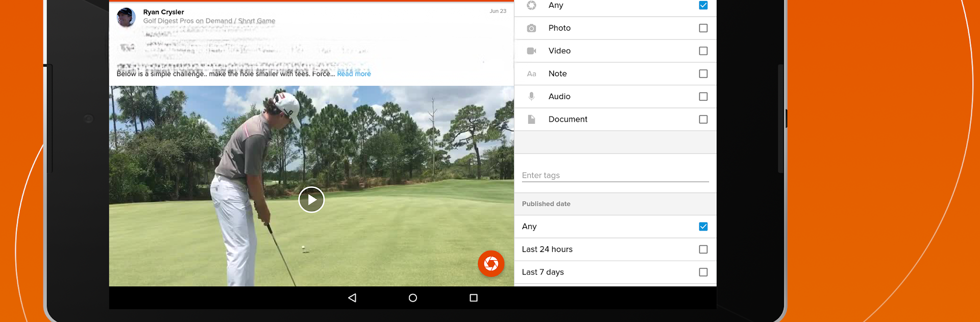This screenshot has width=980, height=322.
Task: Click the Enter tags field
Action: click(x=615, y=175)
